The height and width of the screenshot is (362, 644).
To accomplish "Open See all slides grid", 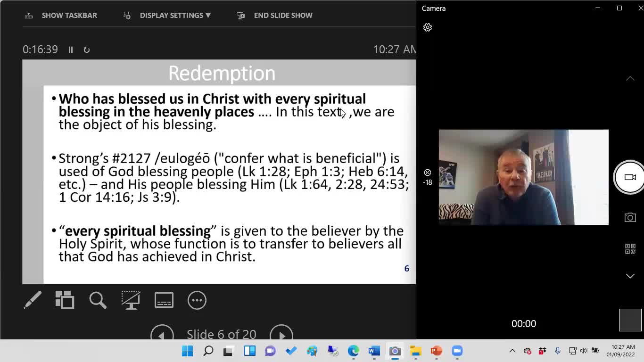I will tap(65, 300).
